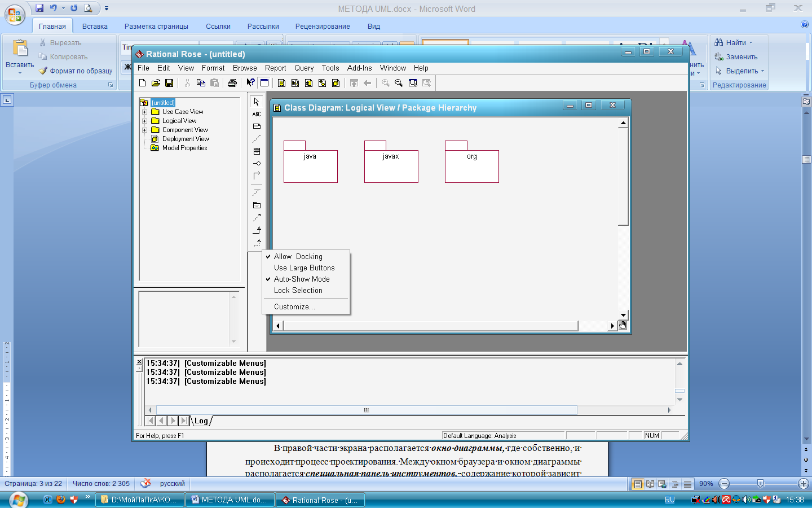Browse state machine diagram toolbar icon
Screen dimensions: 812x508
(x=322, y=83)
